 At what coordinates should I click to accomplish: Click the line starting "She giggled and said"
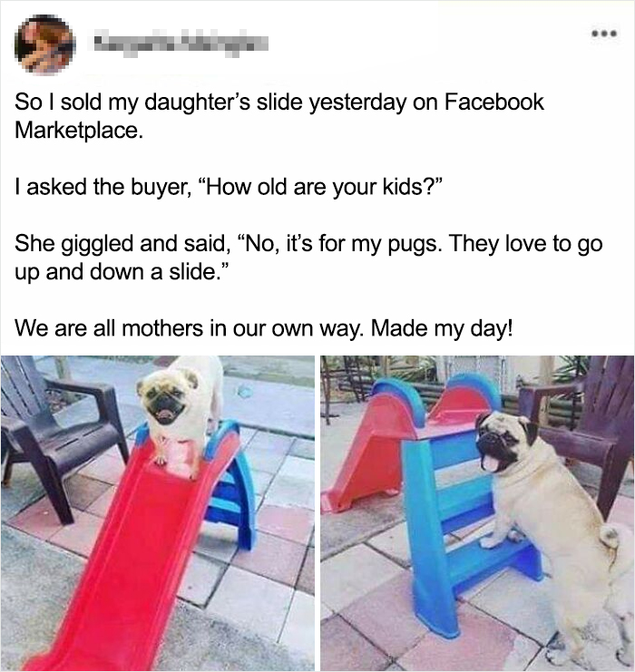(308, 244)
